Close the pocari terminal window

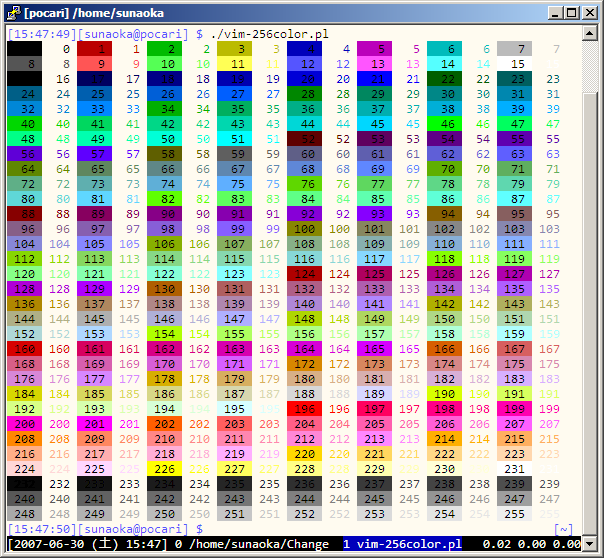click(x=589, y=13)
